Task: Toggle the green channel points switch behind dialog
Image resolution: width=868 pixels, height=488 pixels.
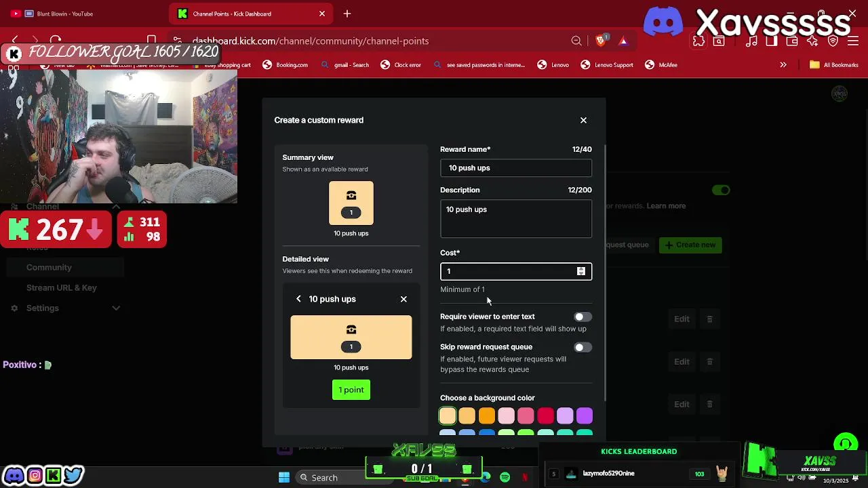Action: tap(721, 190)
